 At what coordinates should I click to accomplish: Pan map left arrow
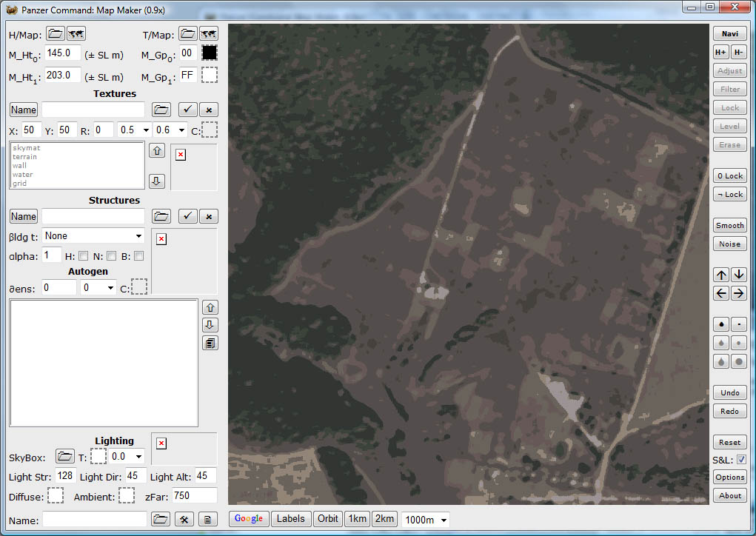[721, 293]
